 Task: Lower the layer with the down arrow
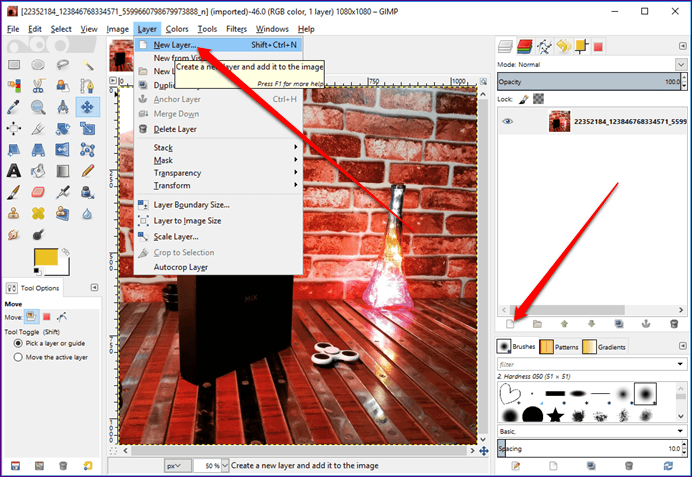[592, 324]
